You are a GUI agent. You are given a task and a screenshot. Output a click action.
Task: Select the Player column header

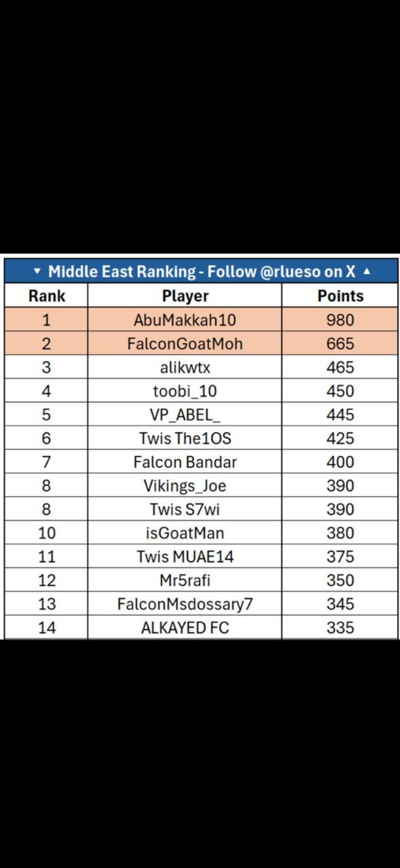185,295
